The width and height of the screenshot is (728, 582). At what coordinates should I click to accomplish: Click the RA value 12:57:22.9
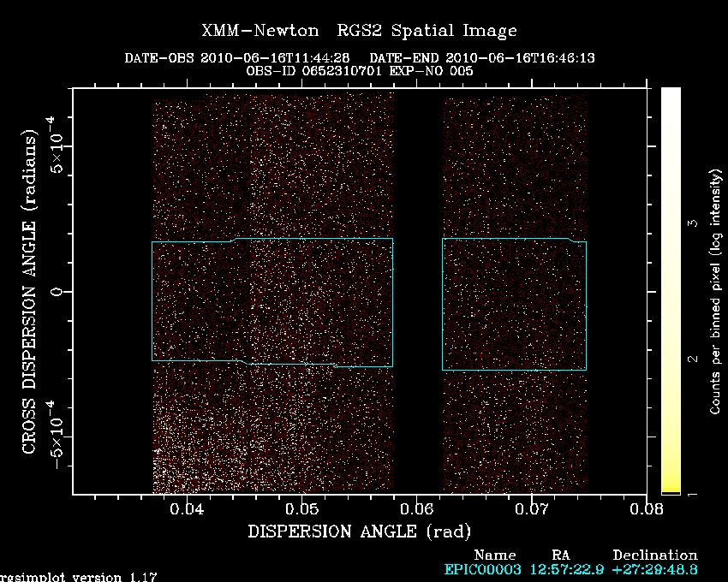[567, 569]
